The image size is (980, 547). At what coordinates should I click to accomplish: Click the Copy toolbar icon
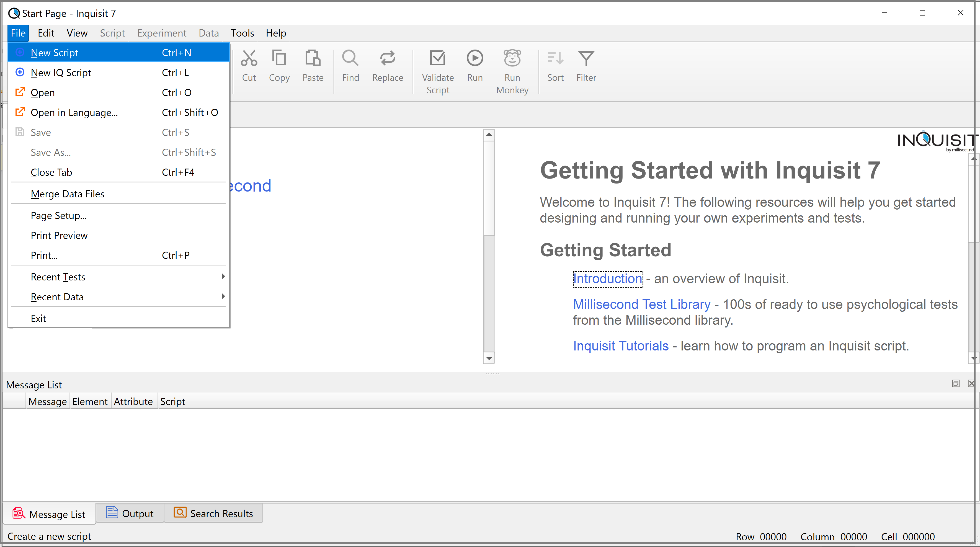[x=279, y=58]
